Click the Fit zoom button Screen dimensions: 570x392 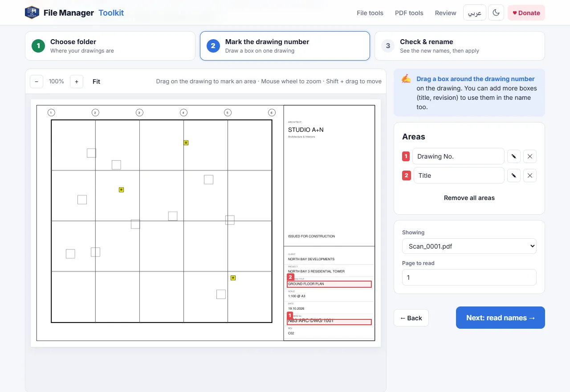[x=96, y=82]
